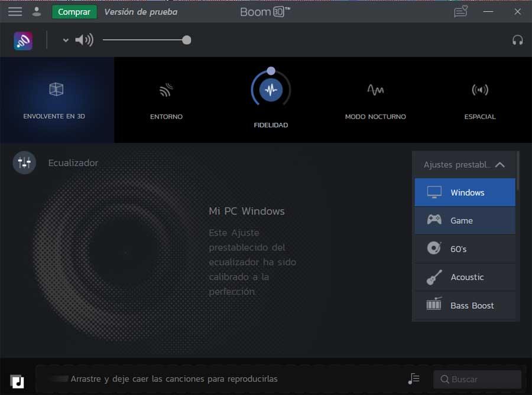Screen dimensions: 532x395
Task: Collapse the Ajustes prestabl. presets list
Action: 499,165
